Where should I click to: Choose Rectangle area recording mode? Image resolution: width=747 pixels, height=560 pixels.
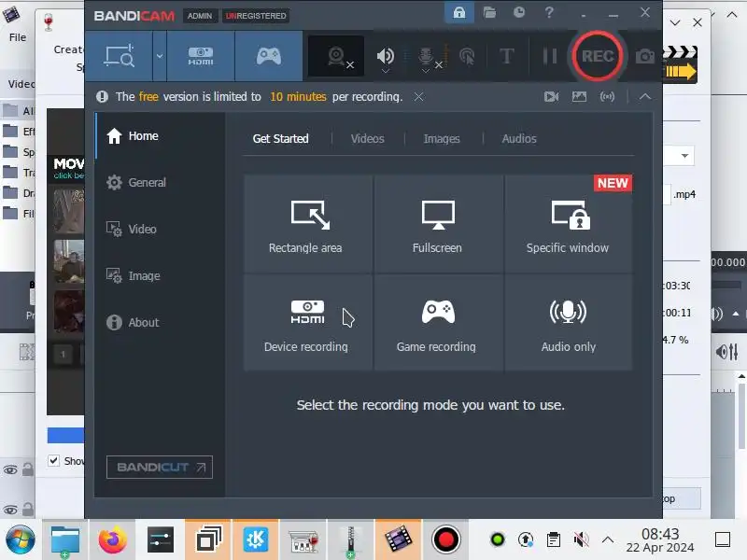tap(308, 224)
